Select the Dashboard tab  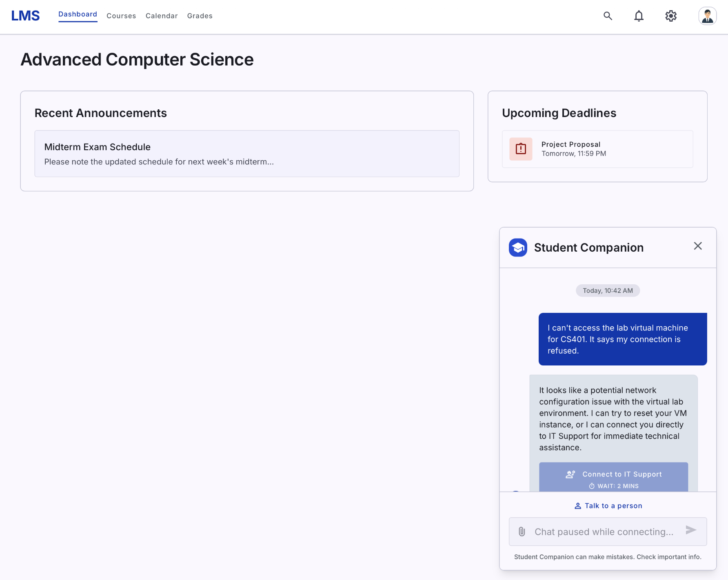click(x=78, y=15)
